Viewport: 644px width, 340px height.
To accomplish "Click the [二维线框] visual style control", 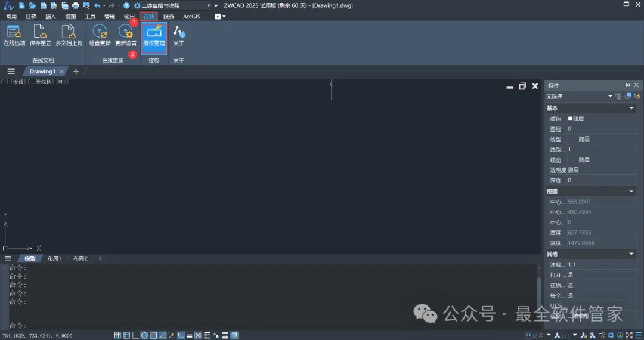I will 41,82.
